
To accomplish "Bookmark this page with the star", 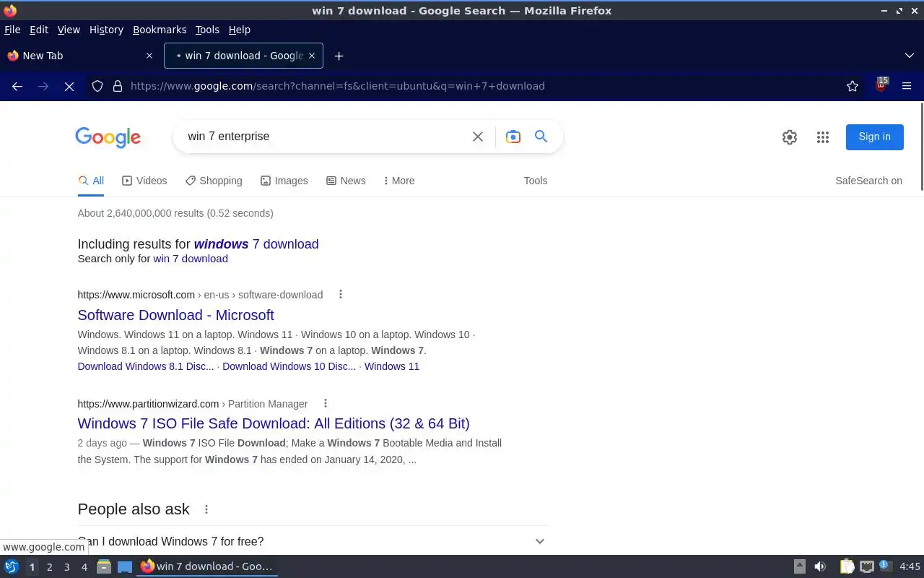I will 853,86.
